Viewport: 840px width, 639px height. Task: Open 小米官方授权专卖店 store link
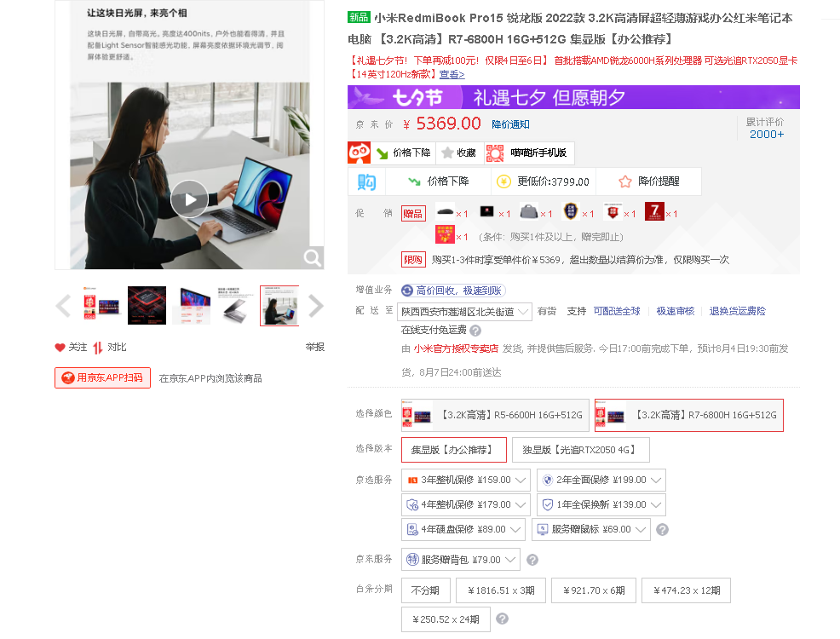click(456, 348)
